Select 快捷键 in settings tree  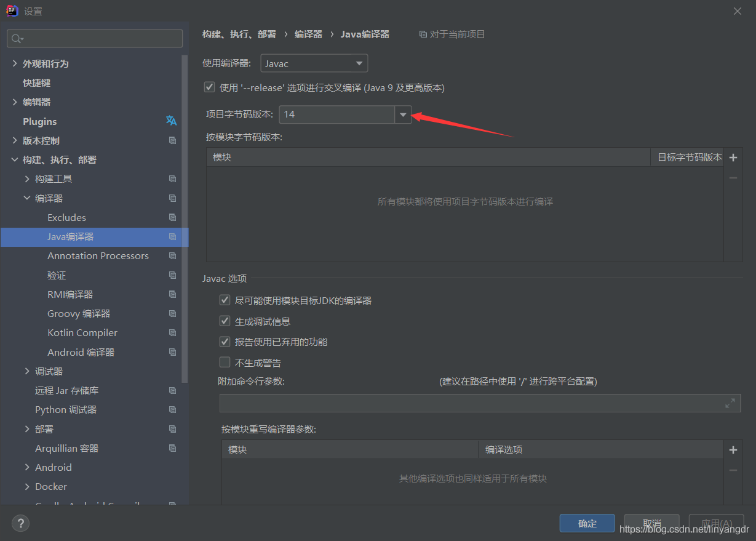click(x=37, y=82)
